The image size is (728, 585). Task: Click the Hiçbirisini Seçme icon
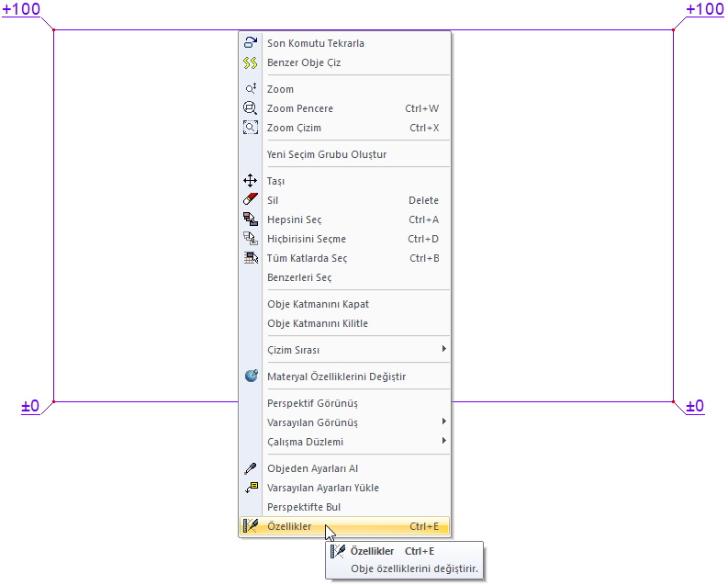click(251, 238)
